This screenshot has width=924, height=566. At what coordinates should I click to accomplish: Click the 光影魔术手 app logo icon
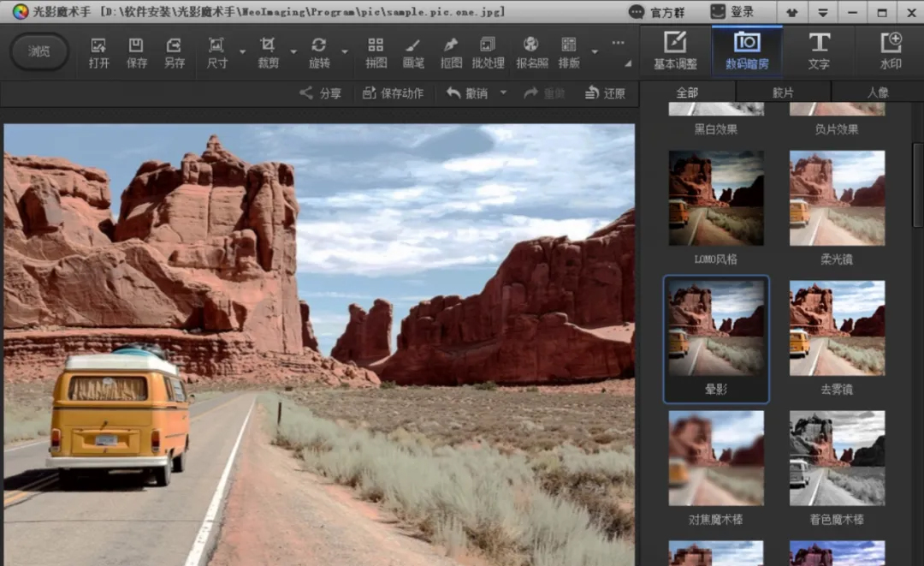20,11
